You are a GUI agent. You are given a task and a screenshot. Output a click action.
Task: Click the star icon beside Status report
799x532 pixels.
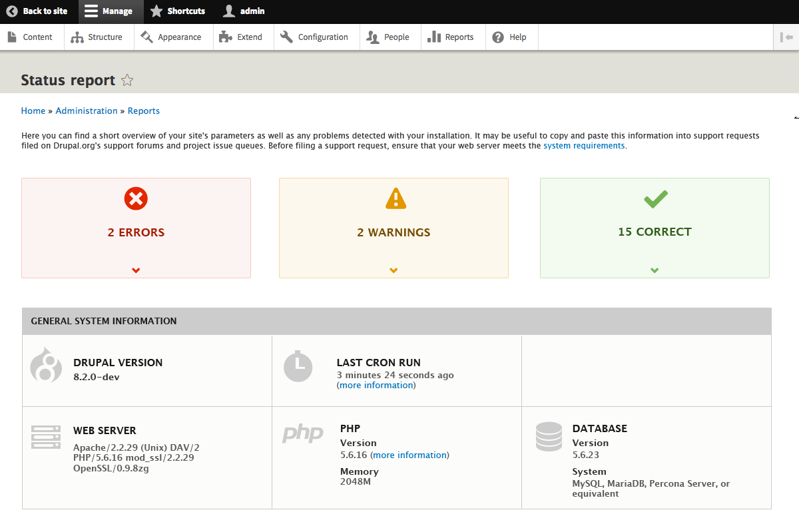(127, 81)
